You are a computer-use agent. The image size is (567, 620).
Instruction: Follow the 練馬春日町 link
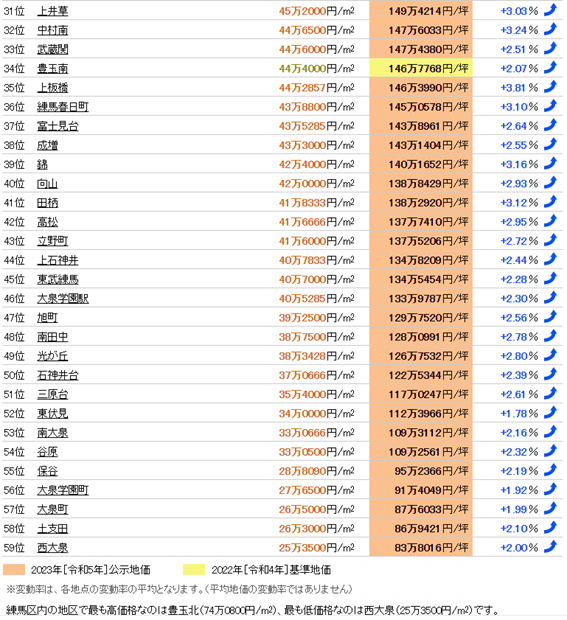[63, 107]
